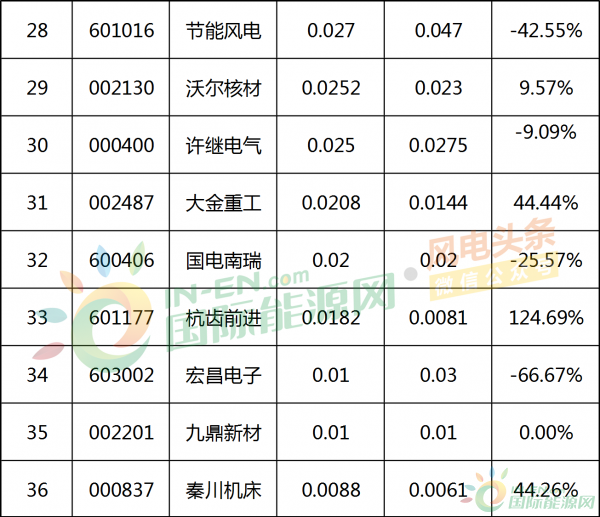
Task: Click value 0.047 in 节能风电 row
Action: [438, 31]
